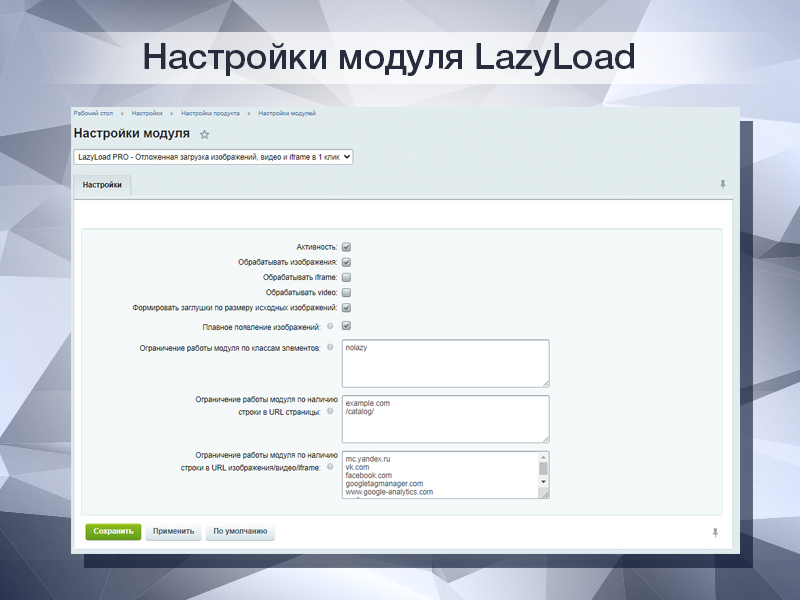
Task: Click the star icon to bookmark module settings
Action: (x=205, y=136)
